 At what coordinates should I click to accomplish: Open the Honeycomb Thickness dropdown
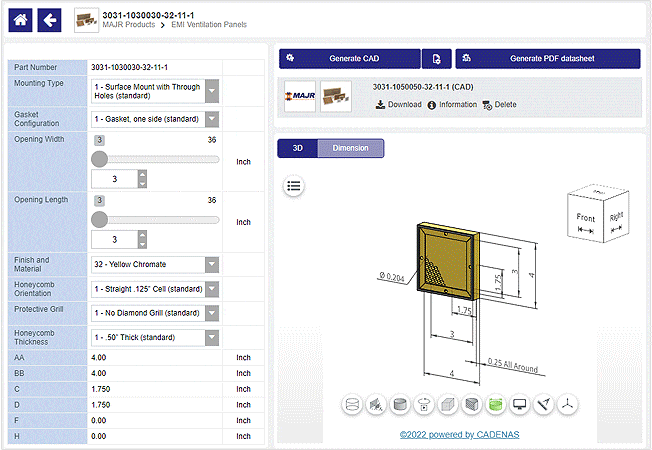pyautogui.click(x=211, y=337)
